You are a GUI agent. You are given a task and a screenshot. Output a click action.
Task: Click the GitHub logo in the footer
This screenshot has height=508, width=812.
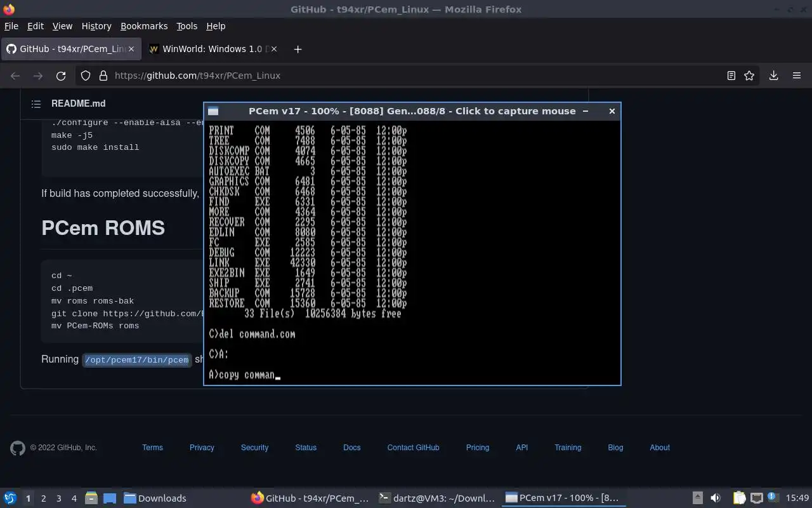click(18, 448)
